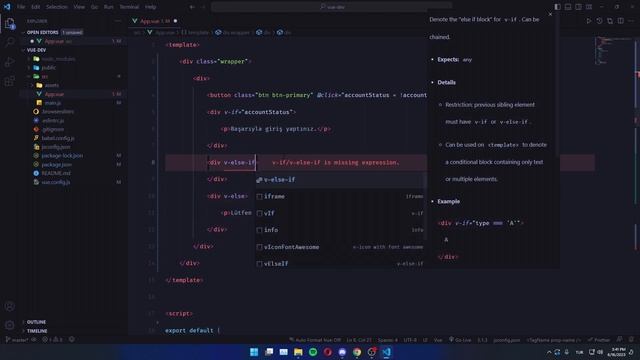Open the Help menu
The image size is (640, 360).
tap(151, 7)
